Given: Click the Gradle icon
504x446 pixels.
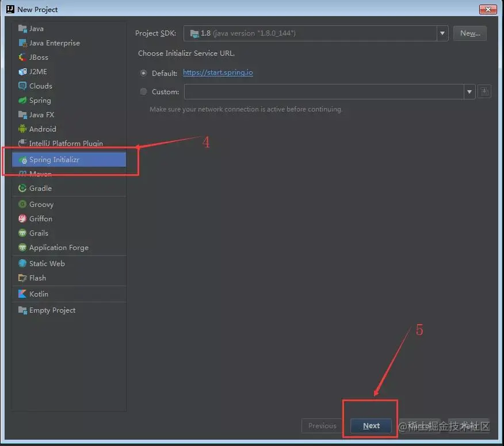Looking at the screenshot, I should pos(22,188).
